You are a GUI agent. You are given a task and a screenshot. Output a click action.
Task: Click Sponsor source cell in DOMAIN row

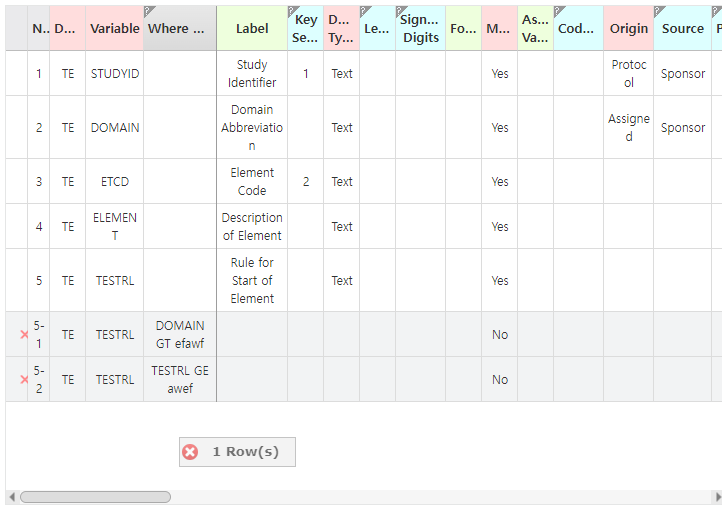[x=682, y=128]
